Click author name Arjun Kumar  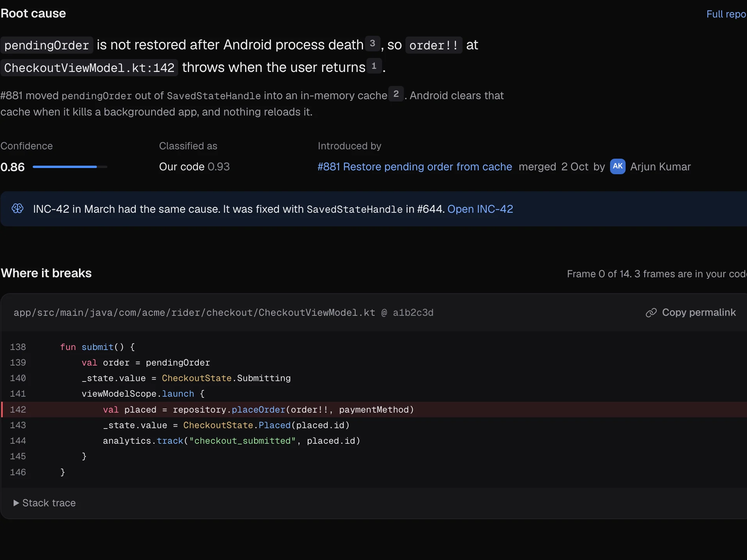pyautogui.click(x=660, y=166)
